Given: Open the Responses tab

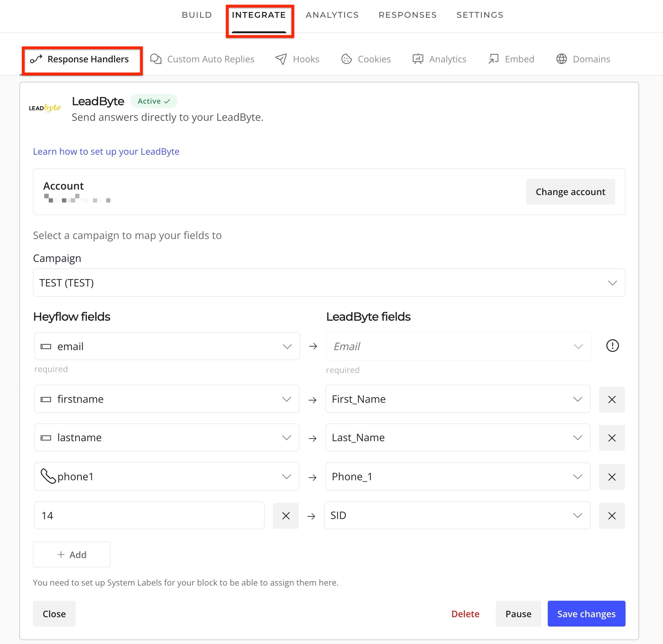Looking at the screenshot, I should pos(408,15).
